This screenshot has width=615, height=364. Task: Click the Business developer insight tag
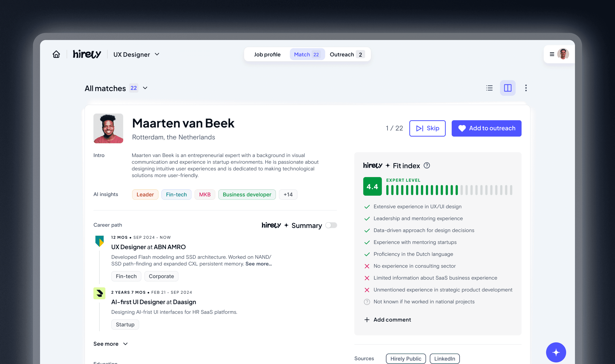pos(247,195)
